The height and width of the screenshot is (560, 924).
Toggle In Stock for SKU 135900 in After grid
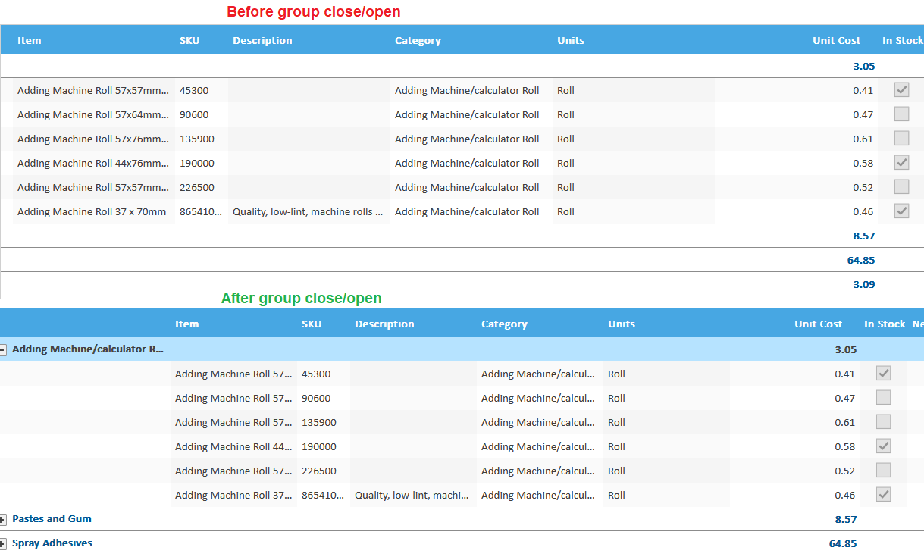pyautogui.click(x=883, y=422)
